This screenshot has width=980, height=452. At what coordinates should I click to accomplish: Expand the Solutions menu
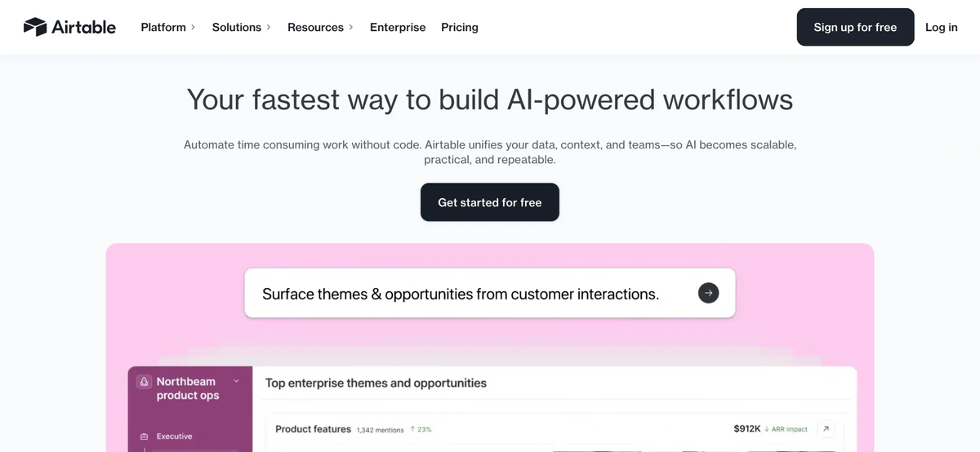(241, 27)
